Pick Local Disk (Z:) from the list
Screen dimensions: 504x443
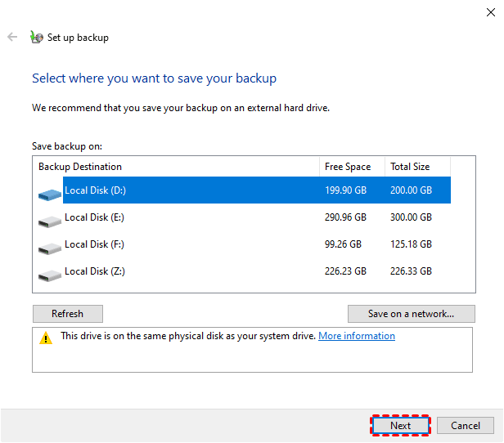coord(95,271)
